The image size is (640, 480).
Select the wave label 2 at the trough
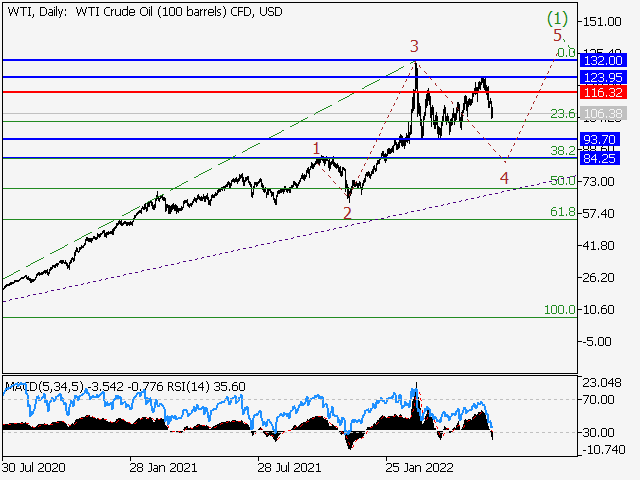tap(347, 213)
